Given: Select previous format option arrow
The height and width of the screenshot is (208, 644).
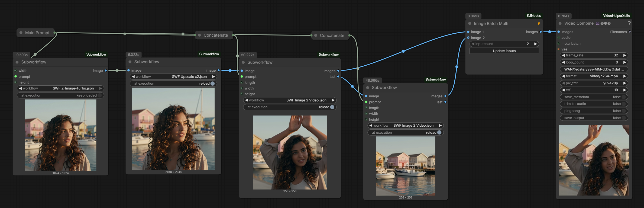Looking at the screenshot, I should [x=563, y=76].
